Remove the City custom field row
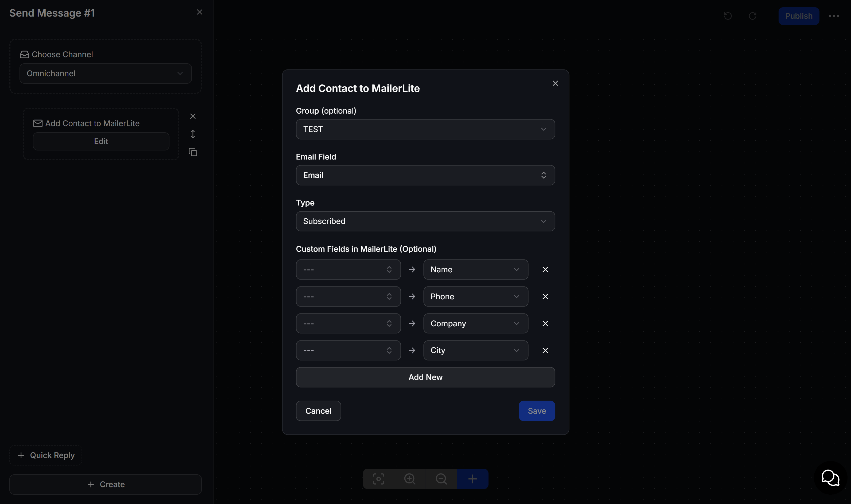Viewport: 851px width, 504px height. [x=545, y=350]
